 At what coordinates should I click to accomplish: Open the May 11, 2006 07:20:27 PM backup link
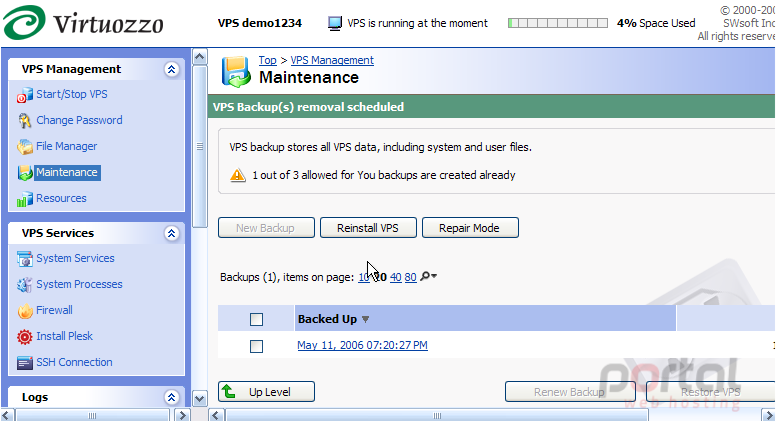pyautogui.click(x=362, y=345)
